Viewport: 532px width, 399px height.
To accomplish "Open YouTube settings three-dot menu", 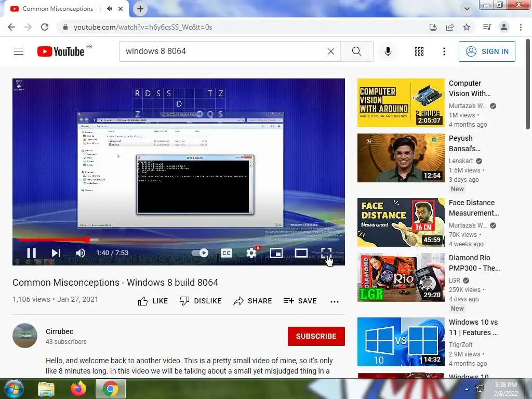I will (x=444, y=51).
